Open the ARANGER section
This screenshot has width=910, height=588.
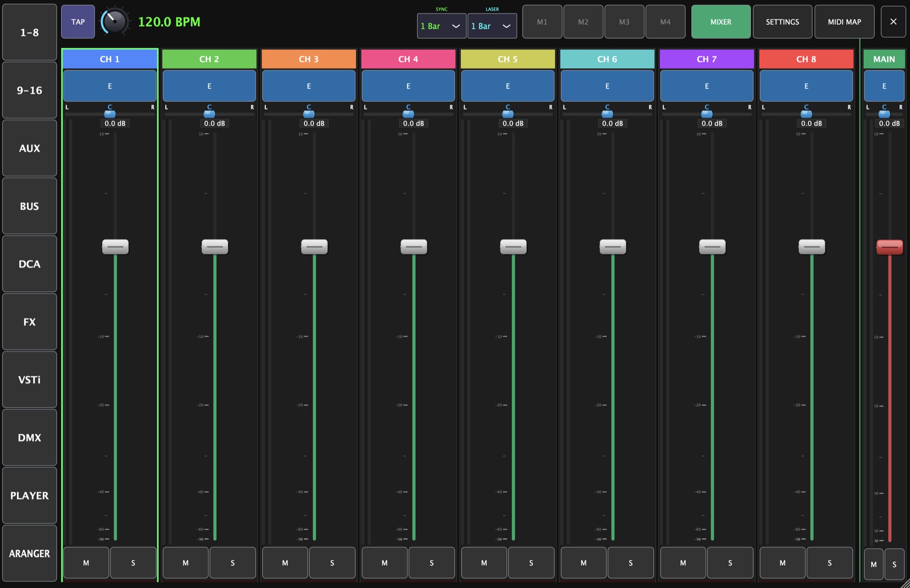coord(29,554)
